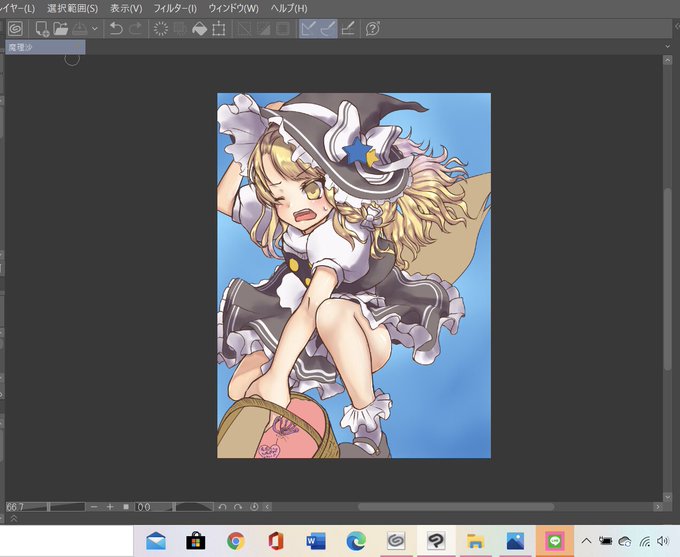Click the Clear (delete) dotted circle icon
The height and width of the screenshot is (557, 680).
click(161, 29)
